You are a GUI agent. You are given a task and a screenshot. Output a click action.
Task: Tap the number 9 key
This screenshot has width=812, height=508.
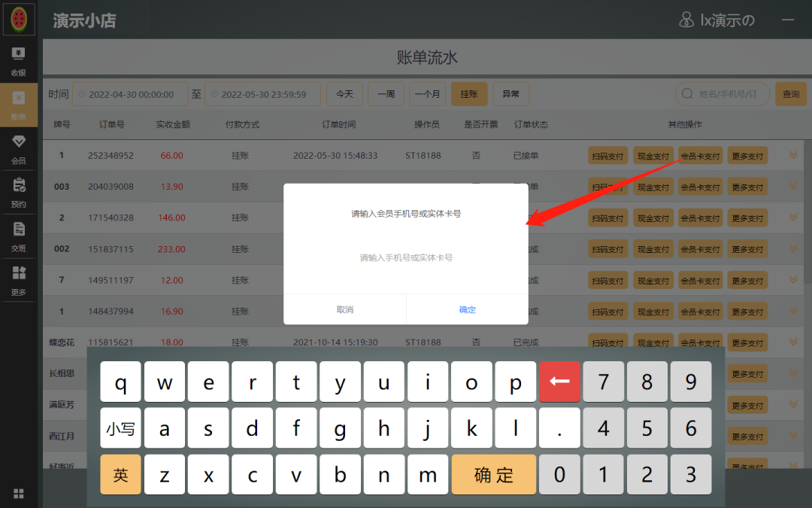(691, 382)
